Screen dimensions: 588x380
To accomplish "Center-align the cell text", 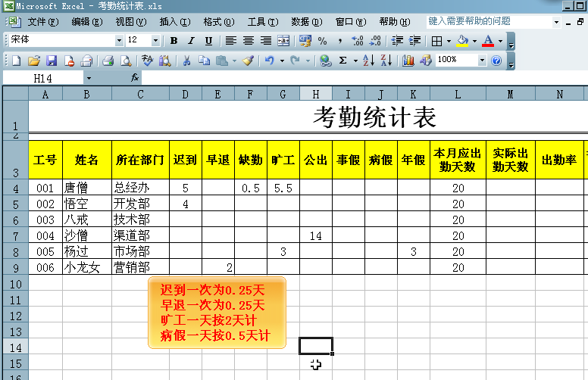I will pyautogui.click(x=249, y=41).
